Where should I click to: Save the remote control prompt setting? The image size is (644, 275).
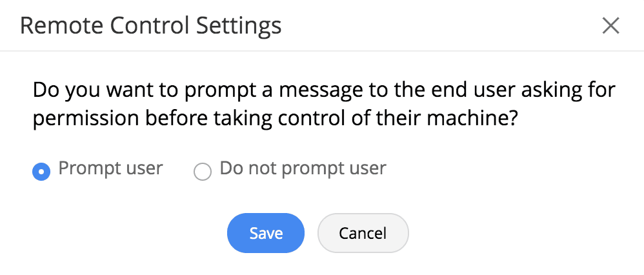(265, 233)
